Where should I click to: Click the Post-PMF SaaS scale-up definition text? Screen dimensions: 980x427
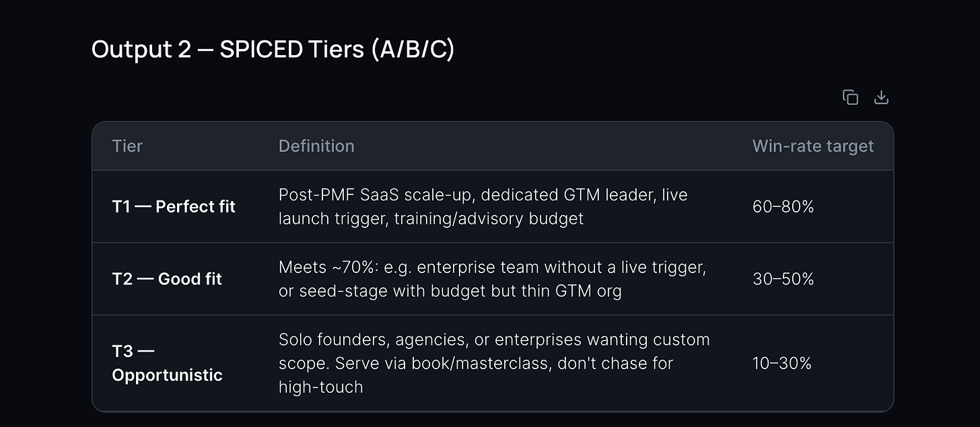[483, 206]
